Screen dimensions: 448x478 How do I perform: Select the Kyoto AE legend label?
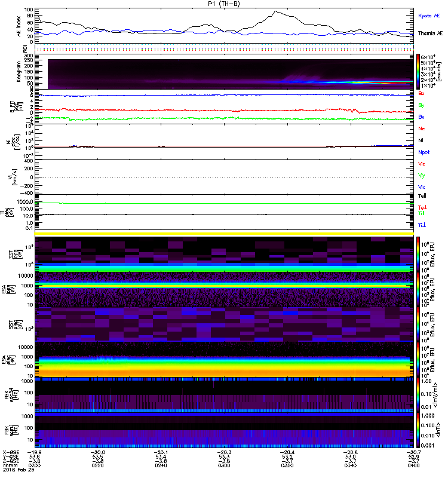(x=429, y=16)
